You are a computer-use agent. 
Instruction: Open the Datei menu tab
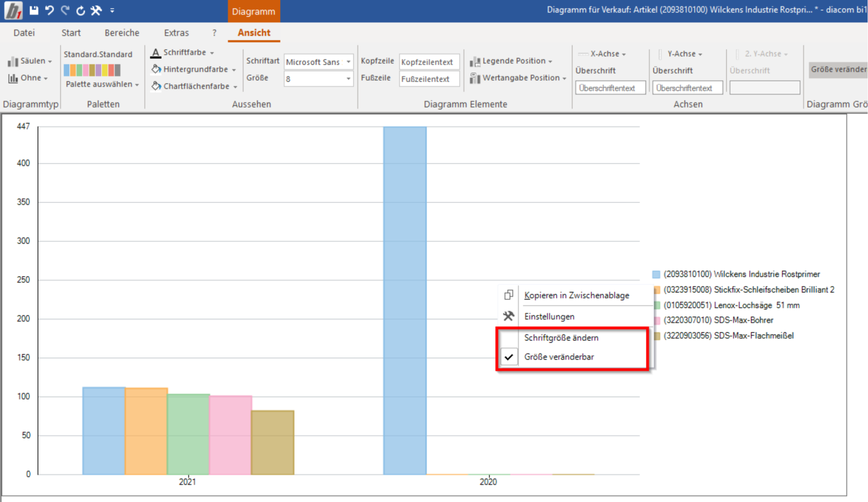pyautogui.click(x=24, y=33)
